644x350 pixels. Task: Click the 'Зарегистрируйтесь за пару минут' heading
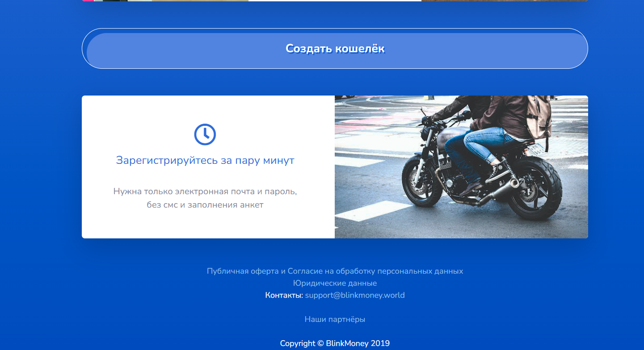(x=205, y=160)
